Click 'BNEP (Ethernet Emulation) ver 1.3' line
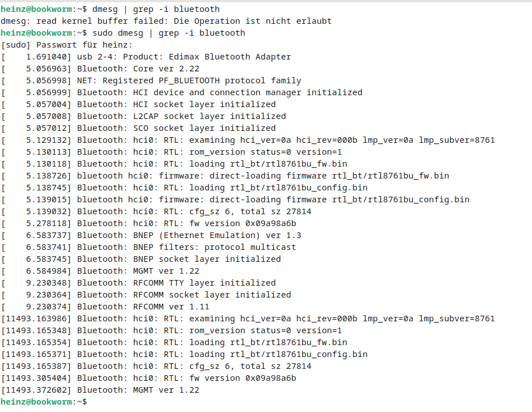Viewport: 532px width, 412px height. tap(151, 236)
